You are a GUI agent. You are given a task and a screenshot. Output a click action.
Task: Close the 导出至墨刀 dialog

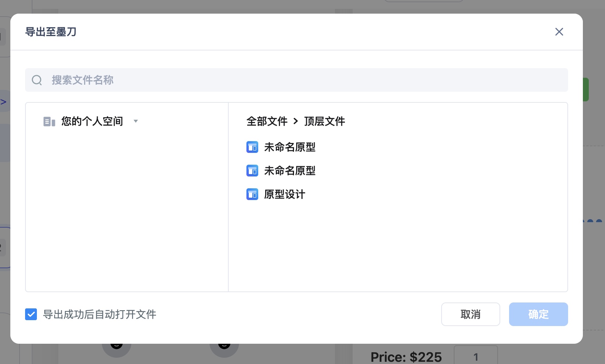pyautogui.click(x=559, y=32)
